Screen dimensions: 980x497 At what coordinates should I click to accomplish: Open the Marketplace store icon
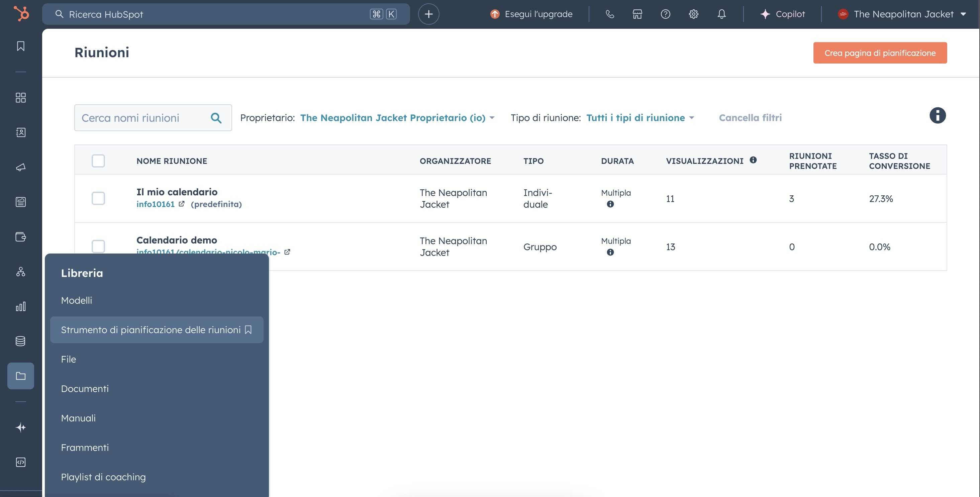click(637, 14)
